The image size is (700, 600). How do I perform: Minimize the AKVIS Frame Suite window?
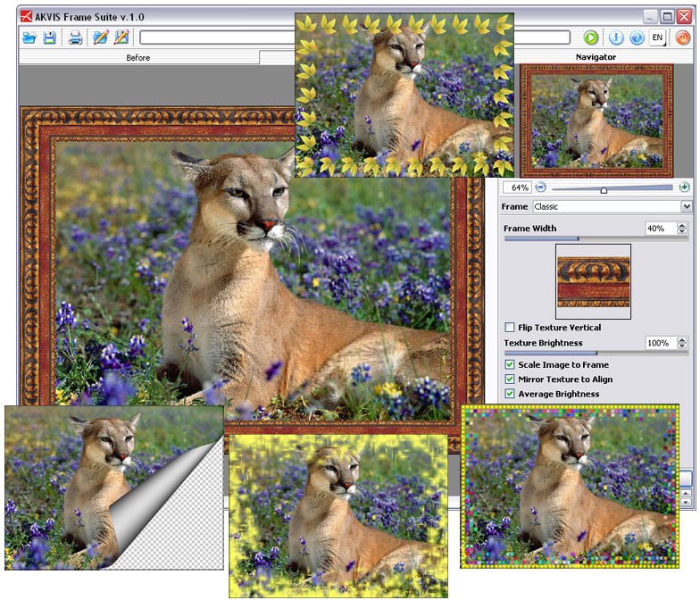coord(650,17)
